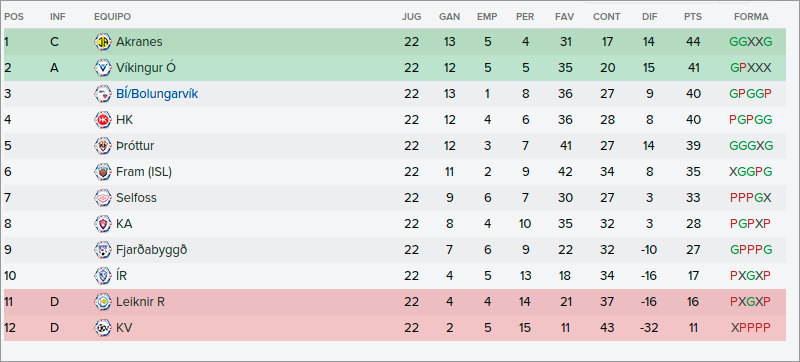Click the Selfoss team badge icon
Screen dimensions: 800x362
pyautogui.click(x=103, y=198)
